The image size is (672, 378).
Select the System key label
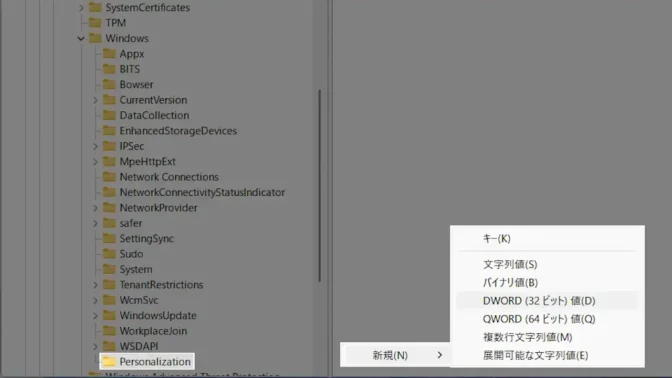[136, 270]
